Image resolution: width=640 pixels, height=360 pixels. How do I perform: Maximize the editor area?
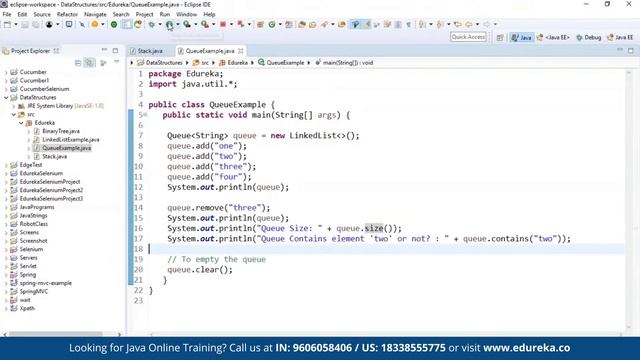click(631, 51)
